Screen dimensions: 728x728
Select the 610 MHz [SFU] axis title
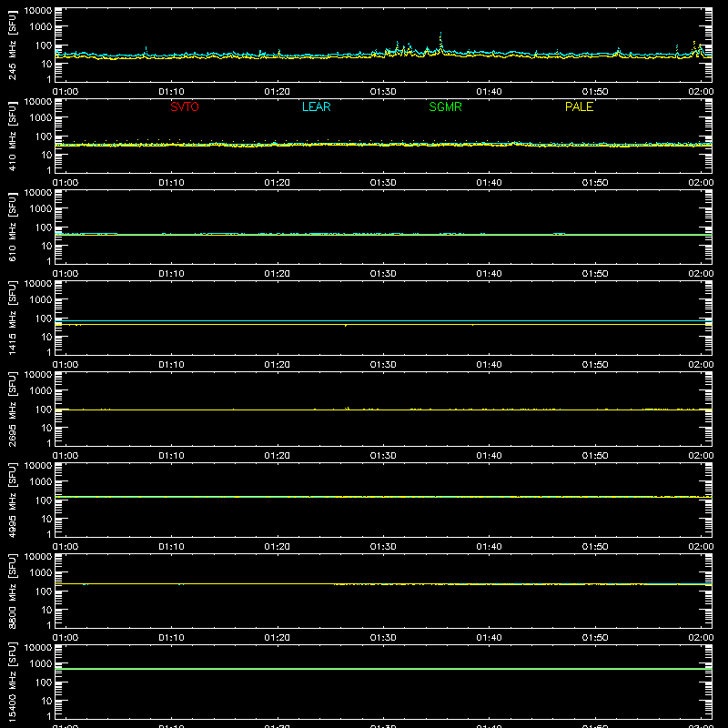12,227
